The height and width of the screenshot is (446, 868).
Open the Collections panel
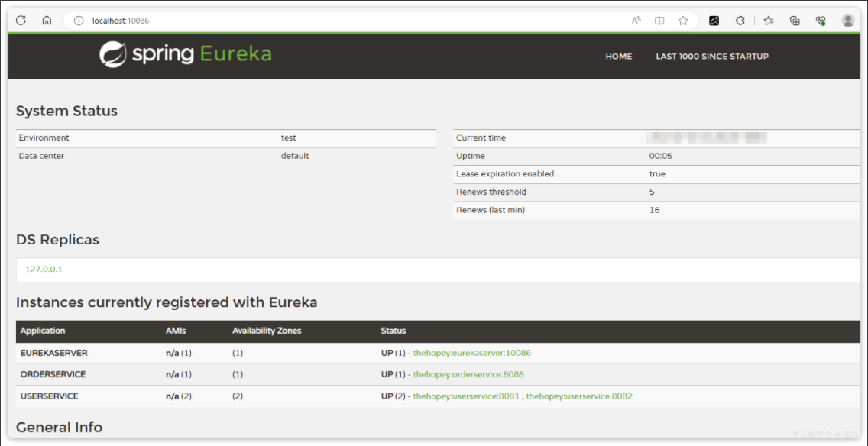[795, 21]
